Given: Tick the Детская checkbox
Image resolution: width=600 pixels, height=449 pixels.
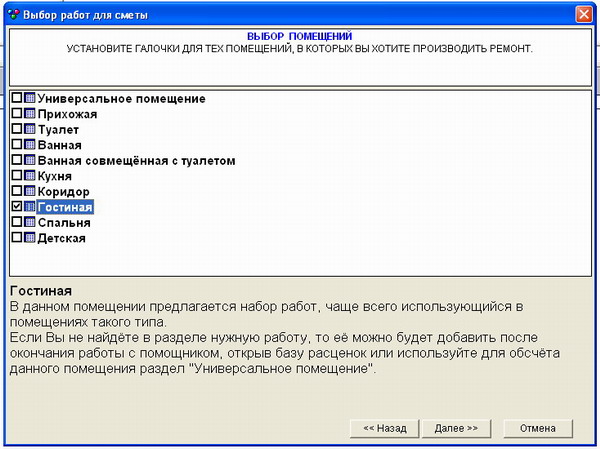Looking at the screenshot, I should [16, 237].
